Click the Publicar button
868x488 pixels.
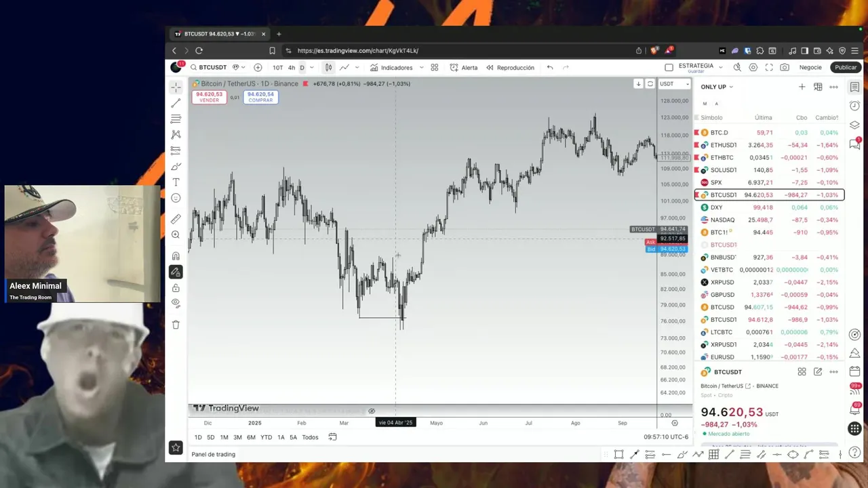[x=846, y=67]
